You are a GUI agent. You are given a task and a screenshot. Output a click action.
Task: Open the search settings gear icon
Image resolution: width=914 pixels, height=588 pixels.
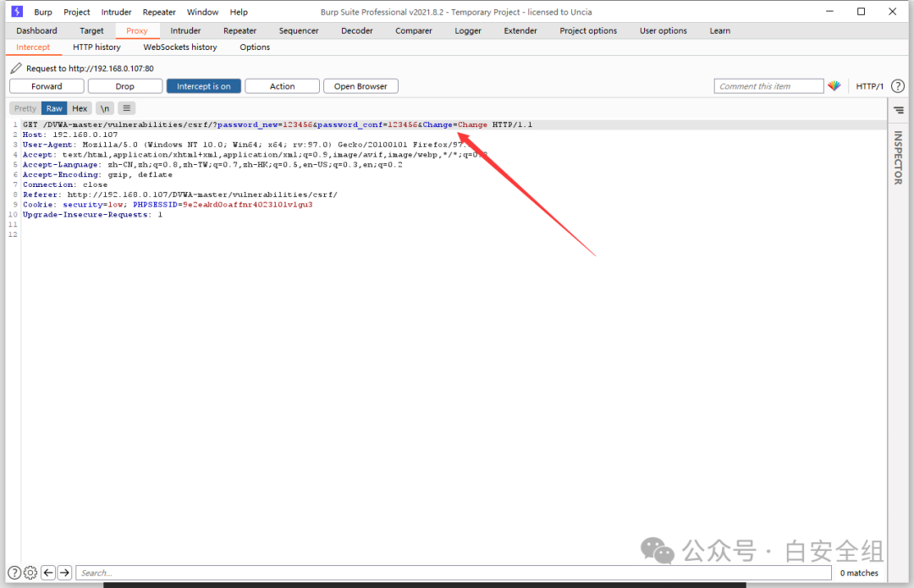pyautogui.click(x=30, y=573)
